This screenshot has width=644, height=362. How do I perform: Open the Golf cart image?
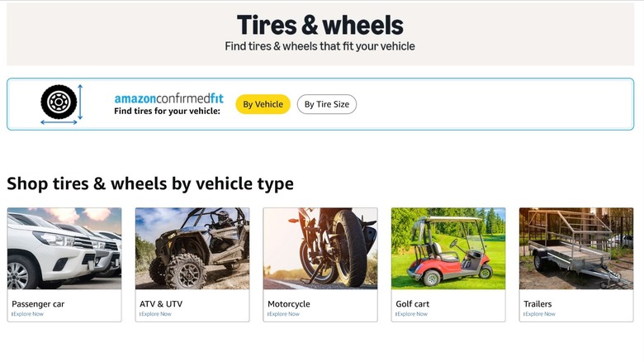point(448,249)
